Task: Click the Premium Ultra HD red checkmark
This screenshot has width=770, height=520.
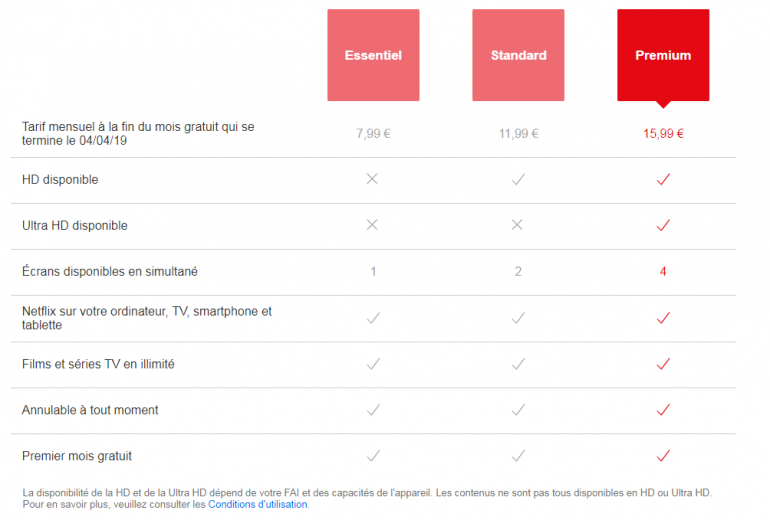Action: tap(663, 225)
